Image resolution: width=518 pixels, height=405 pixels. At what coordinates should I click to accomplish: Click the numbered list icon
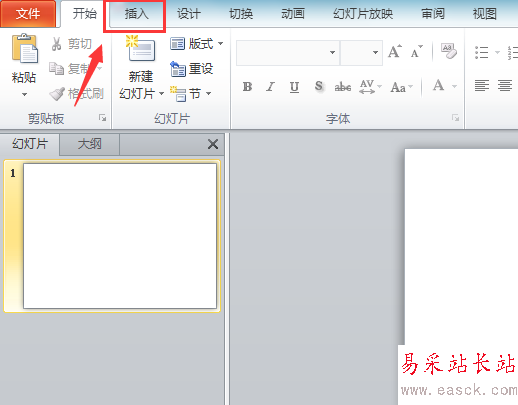click(x=513, y=52)
